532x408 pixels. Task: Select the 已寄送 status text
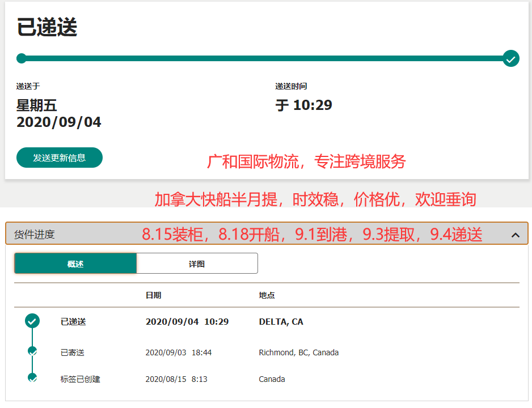72,352
